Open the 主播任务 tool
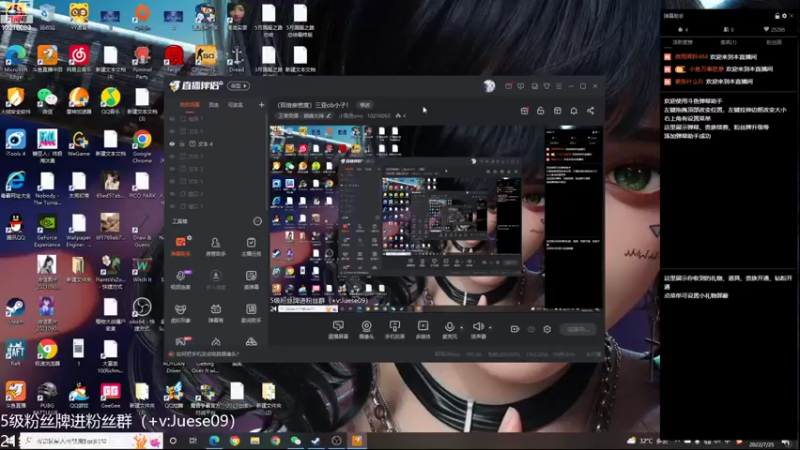Viewport: 800px width, 450px height. coord(251,246)
